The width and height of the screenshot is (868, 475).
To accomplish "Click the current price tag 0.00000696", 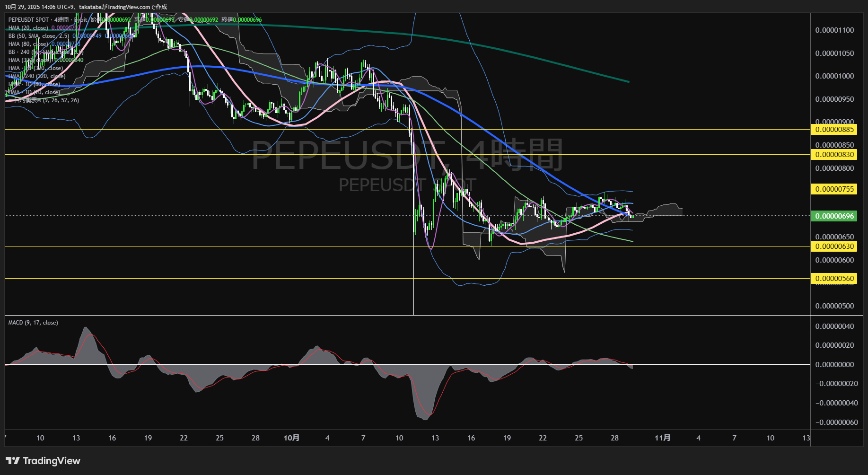I will pos(834,216).
